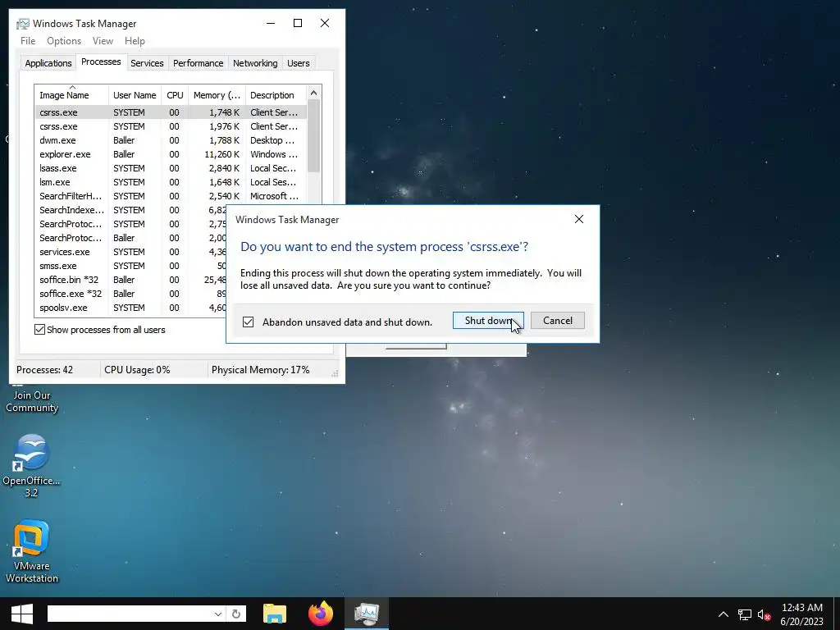Screen dimensions: 840x630
Task: Open the Options menu
Action: coord(64,41)
